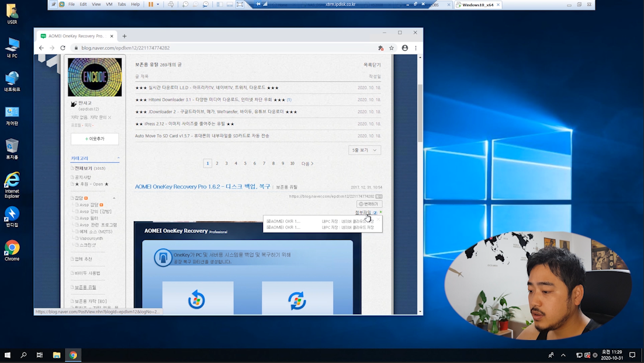Open the notification center icon
This screenshot has width=644, height=363.
[x=632, y=355]
